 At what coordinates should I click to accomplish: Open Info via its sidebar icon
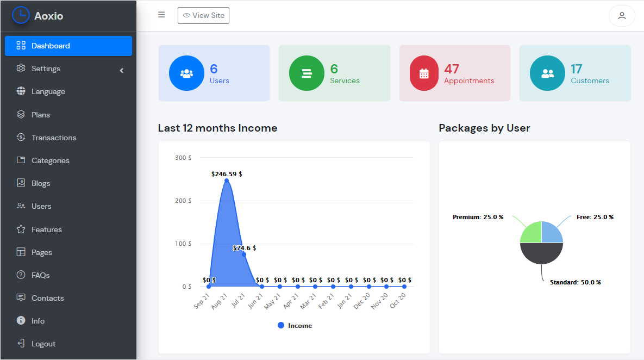tap(21, 320)
